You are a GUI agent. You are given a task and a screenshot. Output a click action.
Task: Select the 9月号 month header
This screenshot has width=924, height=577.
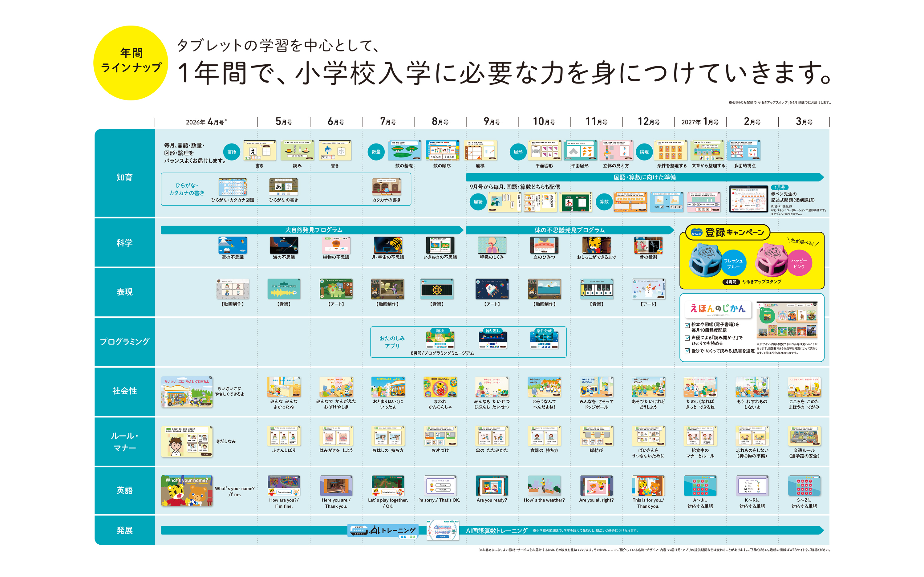[x=492, y=122]
